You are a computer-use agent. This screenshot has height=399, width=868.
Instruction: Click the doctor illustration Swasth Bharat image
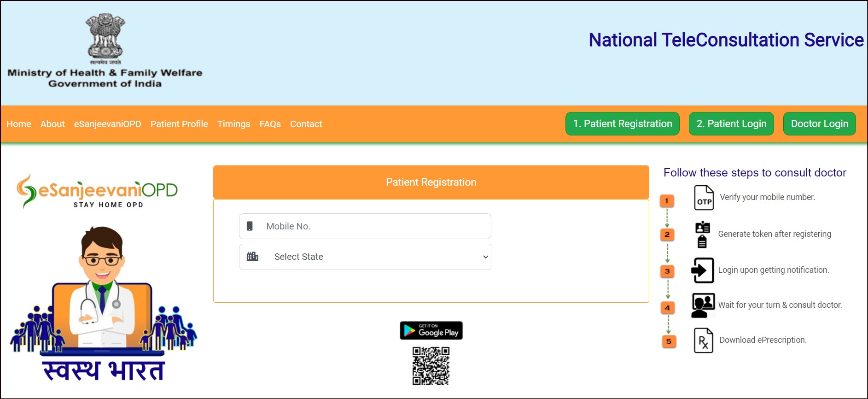pyautogui.click(x=104, y=304)
